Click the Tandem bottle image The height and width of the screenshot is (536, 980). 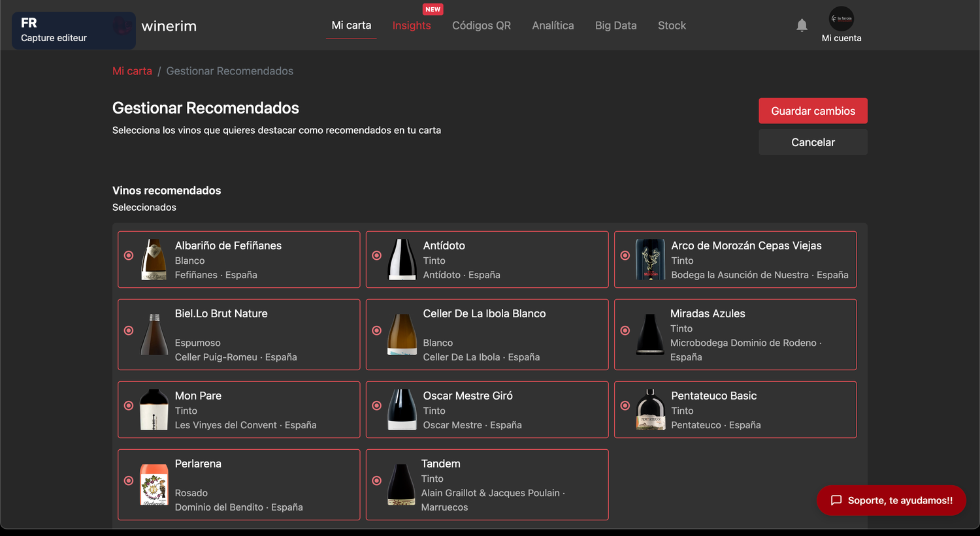(x=401, y=484)
